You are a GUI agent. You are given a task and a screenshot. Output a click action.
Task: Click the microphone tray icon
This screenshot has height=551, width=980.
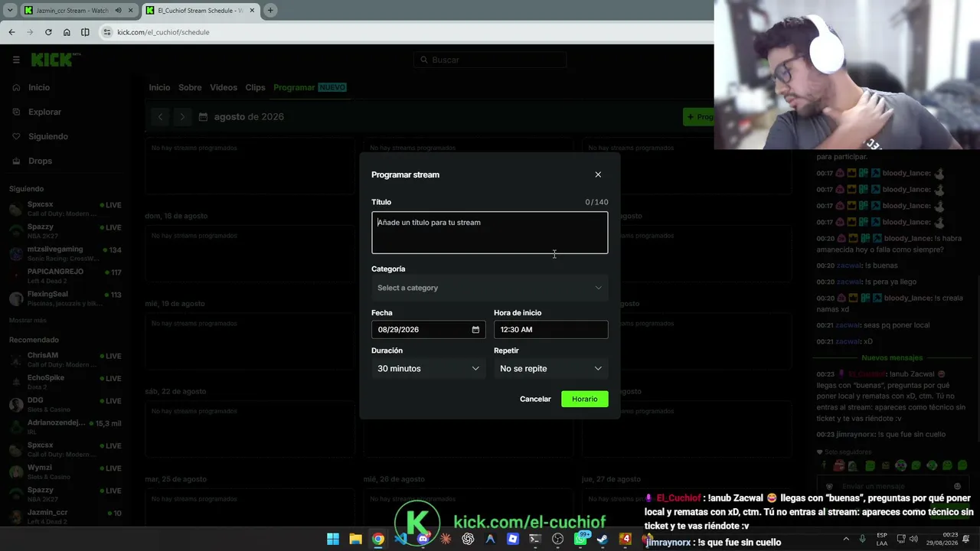tap(863, 539)
